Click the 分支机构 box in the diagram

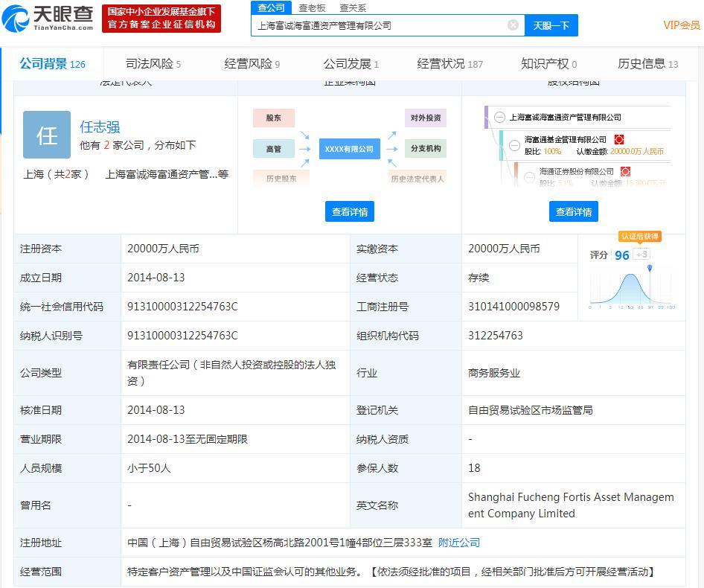426,149
